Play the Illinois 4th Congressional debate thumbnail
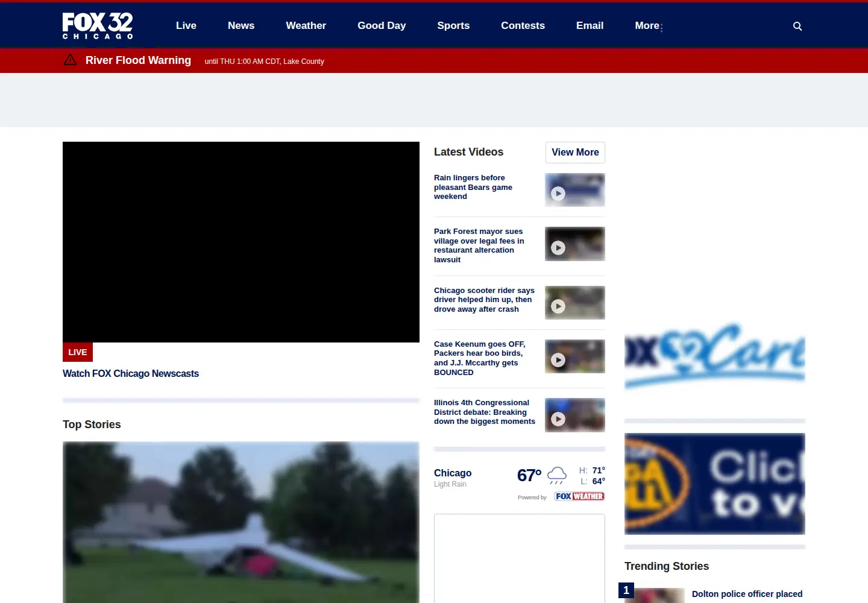Screen dimensions: 868x603 575,415
